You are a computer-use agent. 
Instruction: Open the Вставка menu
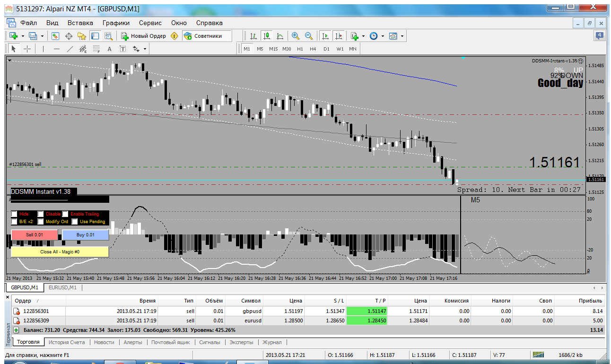[x=80, y=23]
